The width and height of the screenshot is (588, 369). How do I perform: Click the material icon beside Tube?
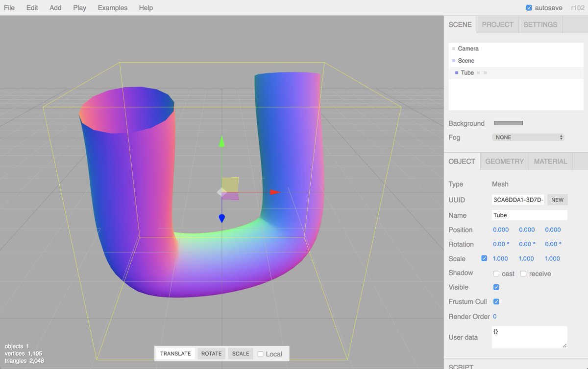(485, 73)
